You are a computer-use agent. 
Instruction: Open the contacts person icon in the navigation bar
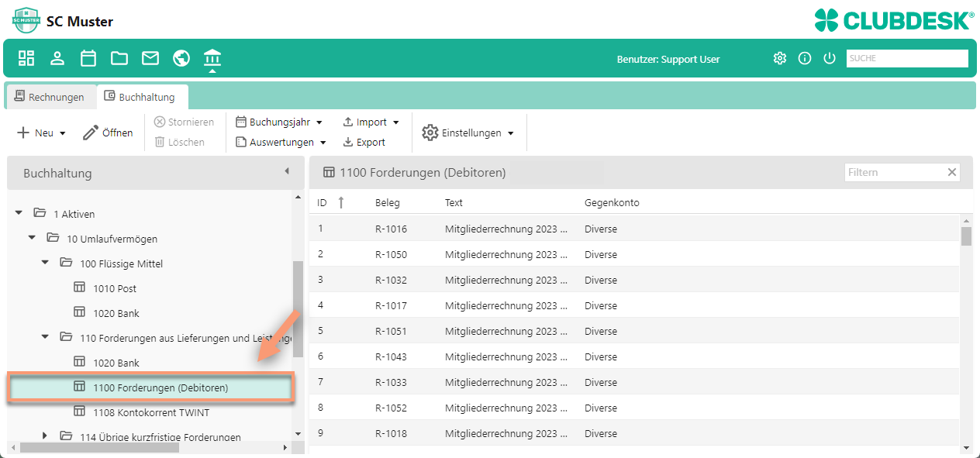click(57, 58)
